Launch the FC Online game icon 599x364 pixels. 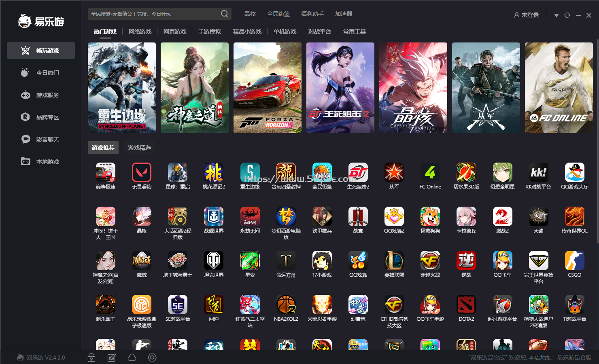pyautogui.click(x=430, y=172)
